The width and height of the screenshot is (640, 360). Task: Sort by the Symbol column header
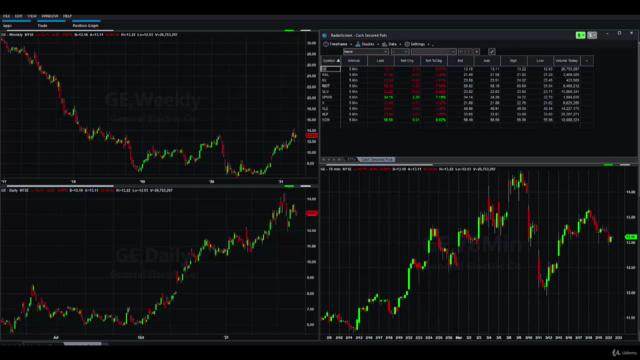tap(331, 61)
